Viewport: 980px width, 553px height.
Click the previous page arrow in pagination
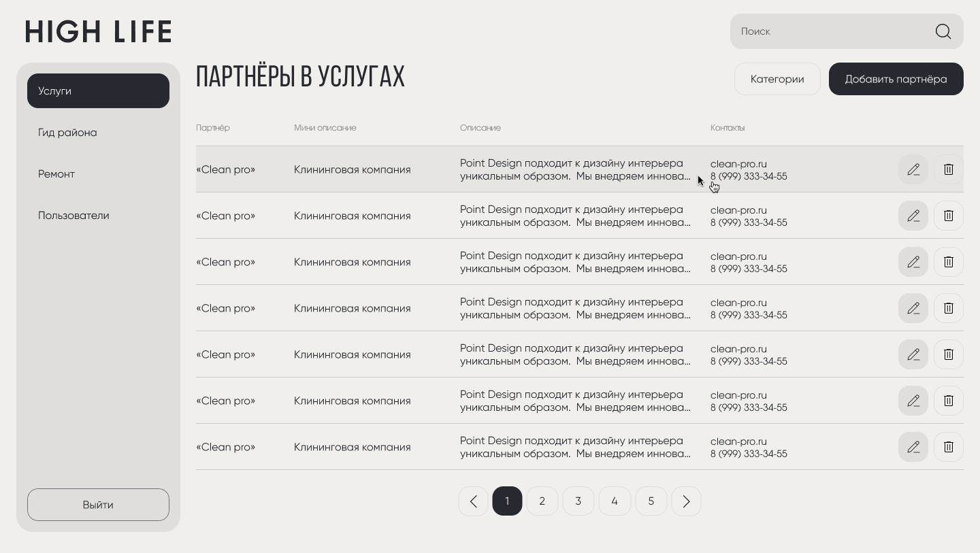pyautogui.click(x=473, y=501)
